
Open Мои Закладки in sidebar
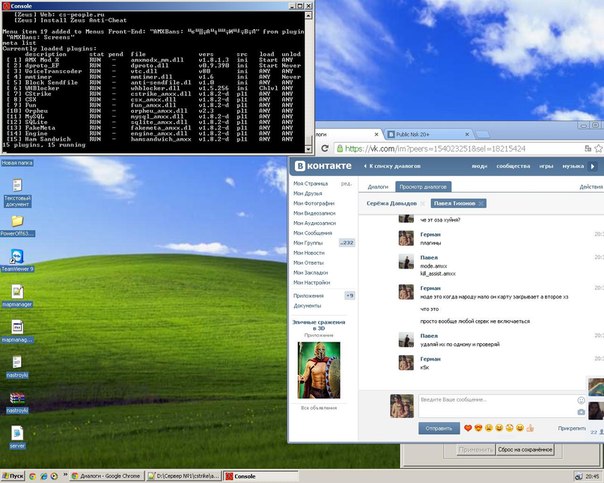point(310,273)
